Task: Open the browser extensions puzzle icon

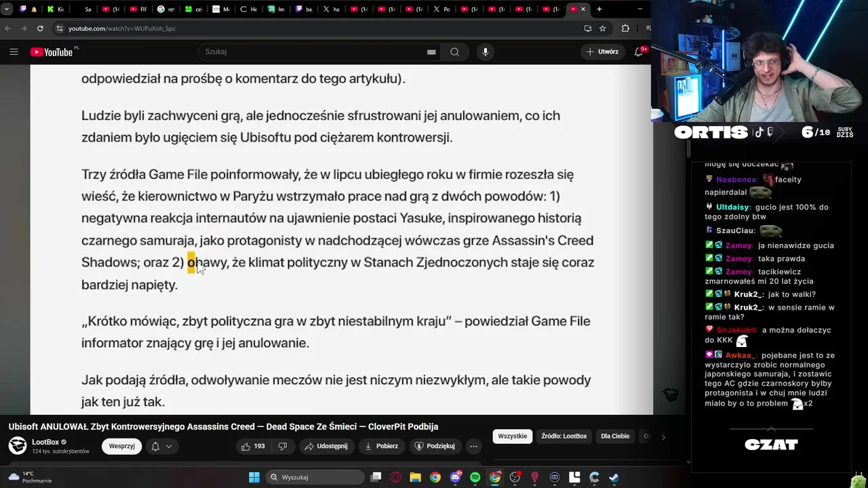Action: 625,28
